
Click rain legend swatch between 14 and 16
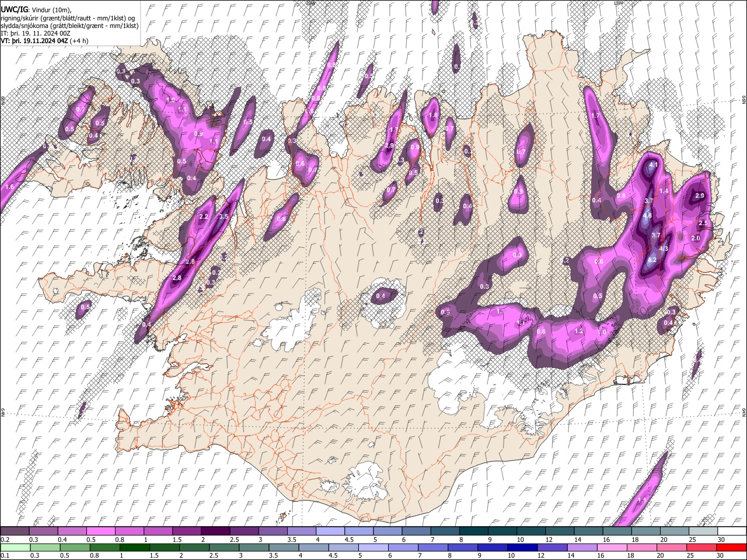581,547
